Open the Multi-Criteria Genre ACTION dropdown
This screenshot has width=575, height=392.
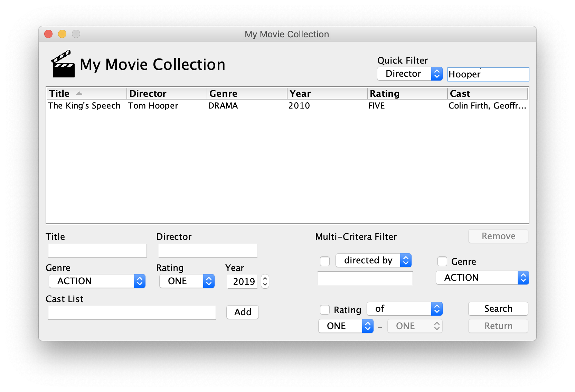click(x=482, y=278)
